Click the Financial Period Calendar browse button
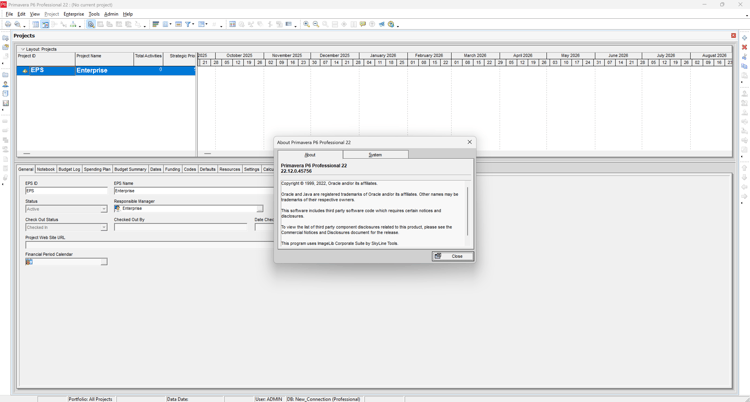 pyautogui.click(x=104, y=262)
